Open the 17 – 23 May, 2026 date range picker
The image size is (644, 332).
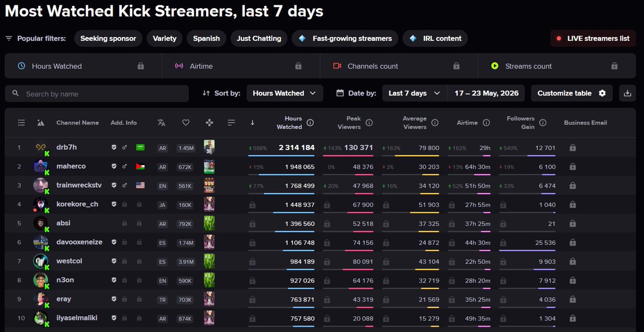(487, 93)
